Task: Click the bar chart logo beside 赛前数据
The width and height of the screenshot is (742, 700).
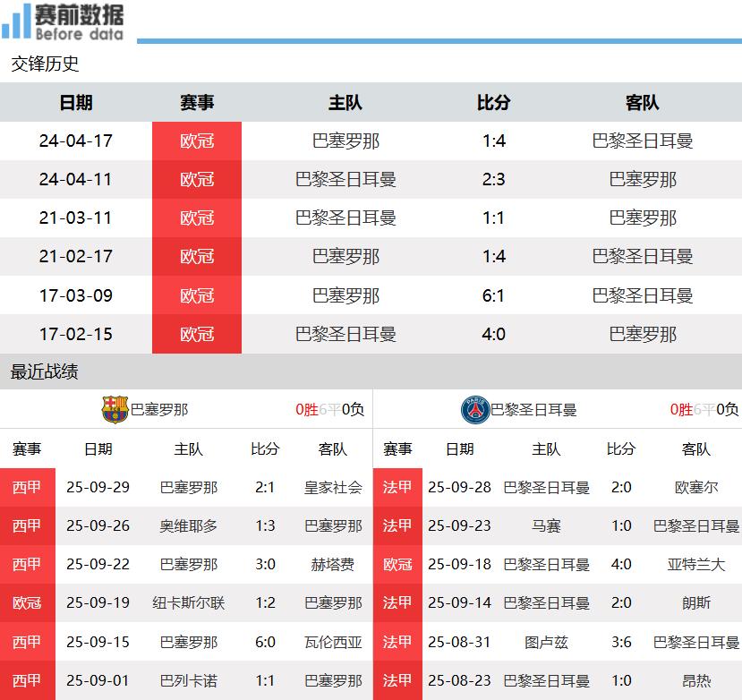Action: 16,21
